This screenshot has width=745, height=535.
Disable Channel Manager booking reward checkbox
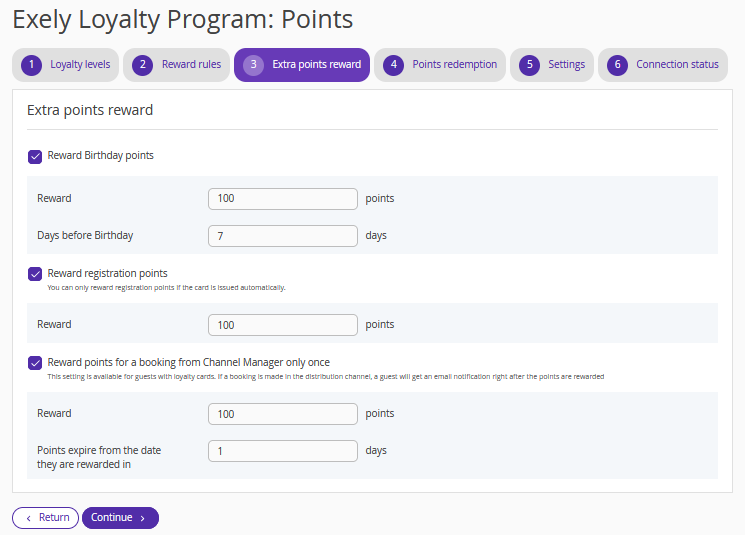point(35,363)
